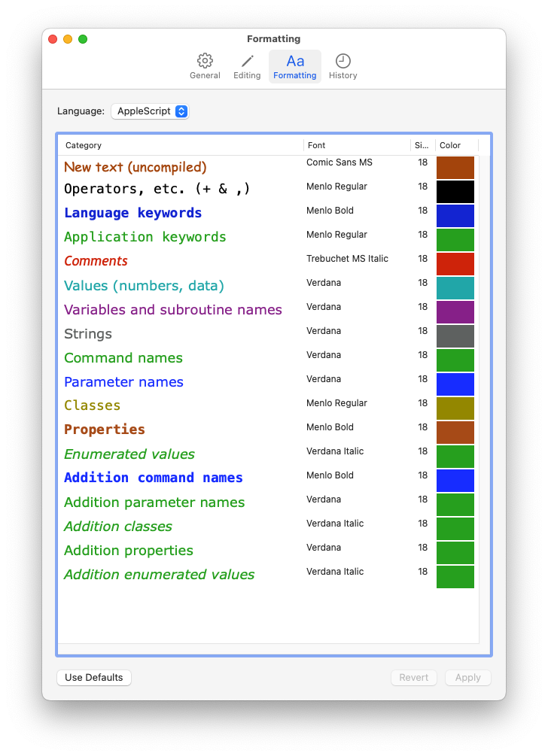Expand the Language AppleScript popup menu
The height and width of the screenshot is (756, 548).
(150, 111)
